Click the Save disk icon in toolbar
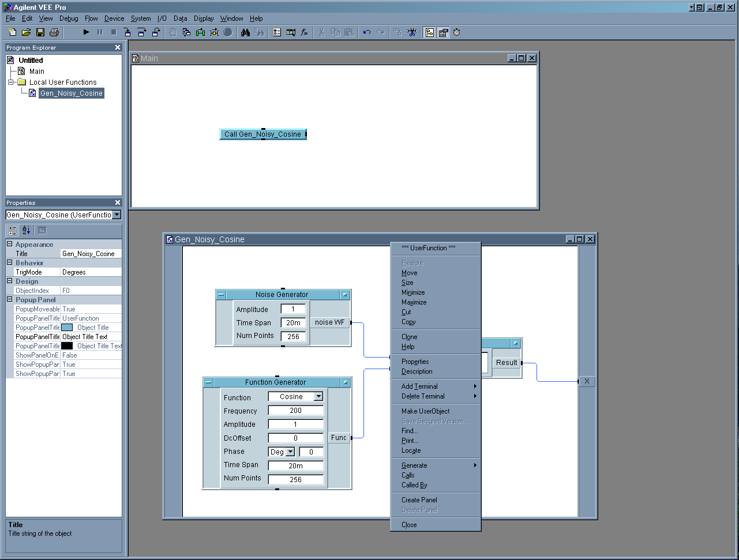The width and height of the screenshot is (739, 560). tap(40, 32)
